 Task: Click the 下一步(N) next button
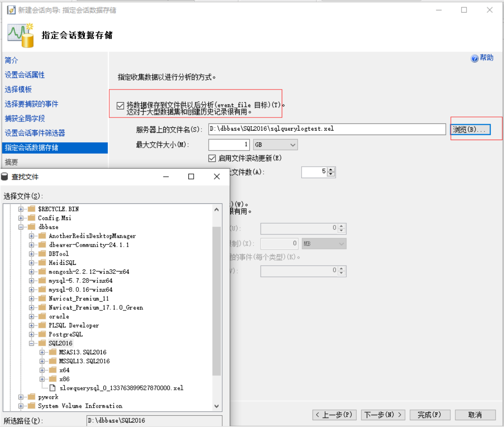click(x=383, y=415)
